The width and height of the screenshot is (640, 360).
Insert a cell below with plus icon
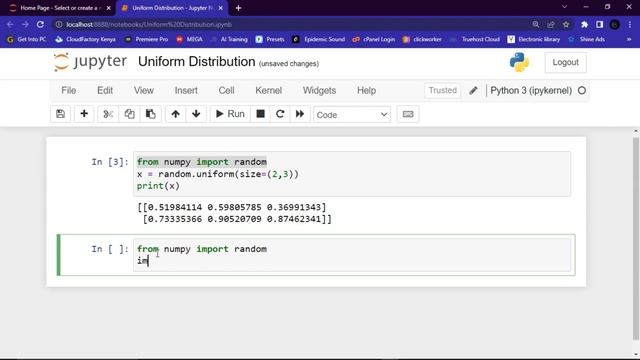click(84, 114)
